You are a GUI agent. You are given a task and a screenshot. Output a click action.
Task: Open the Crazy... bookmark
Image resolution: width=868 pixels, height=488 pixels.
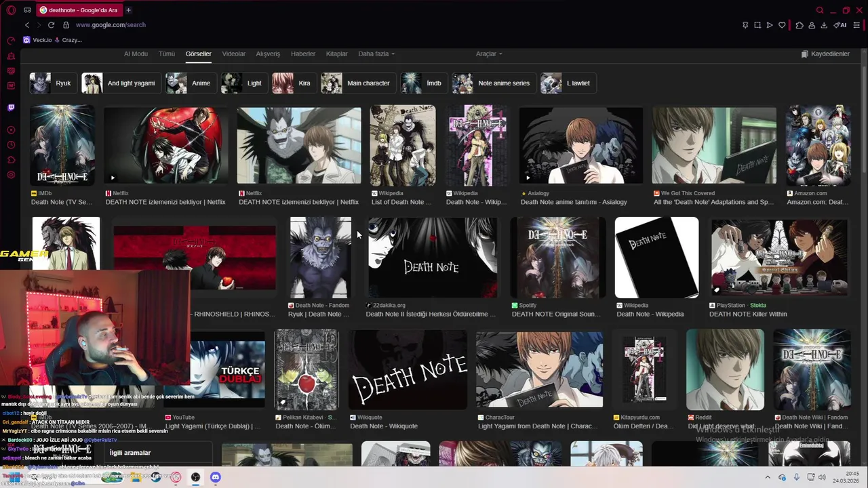(68, 40)
